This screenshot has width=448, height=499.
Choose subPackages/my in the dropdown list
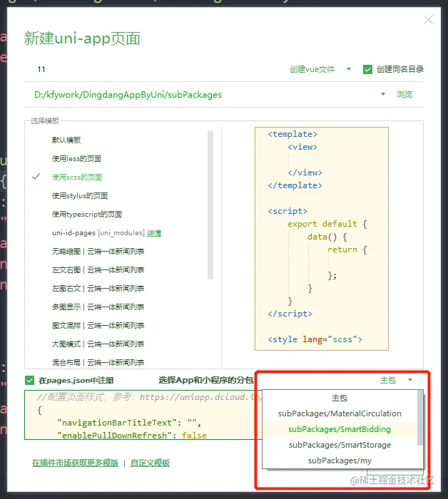pyautogui.click(x=340, y=461)
